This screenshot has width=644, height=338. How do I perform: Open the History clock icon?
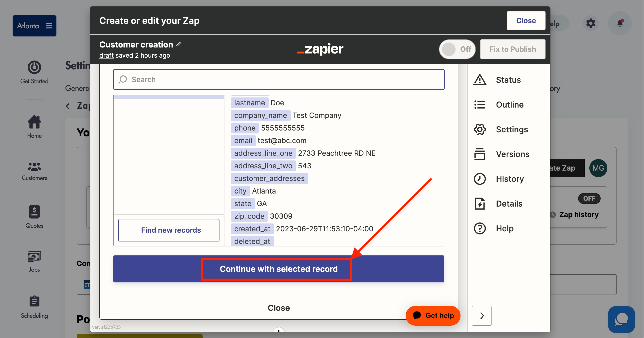click(x=479, y=179)
